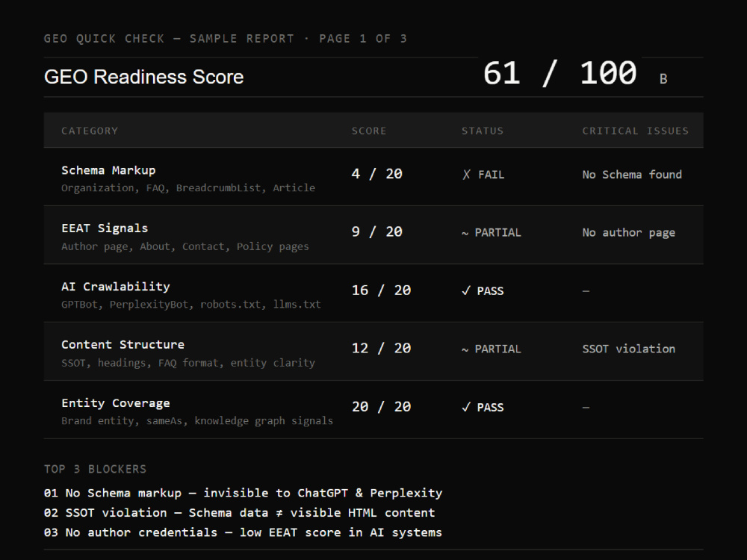Click PASS status in AI Crawlability row
The height and width of the screenshot is (560, 747).
pyautogui.click(x=483, y=291)
